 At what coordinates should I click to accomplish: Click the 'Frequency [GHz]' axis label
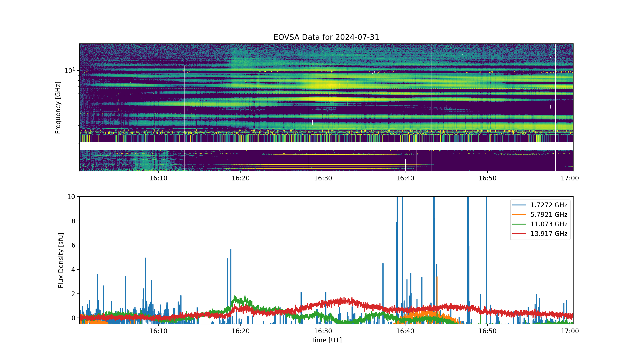pos(58,108)
